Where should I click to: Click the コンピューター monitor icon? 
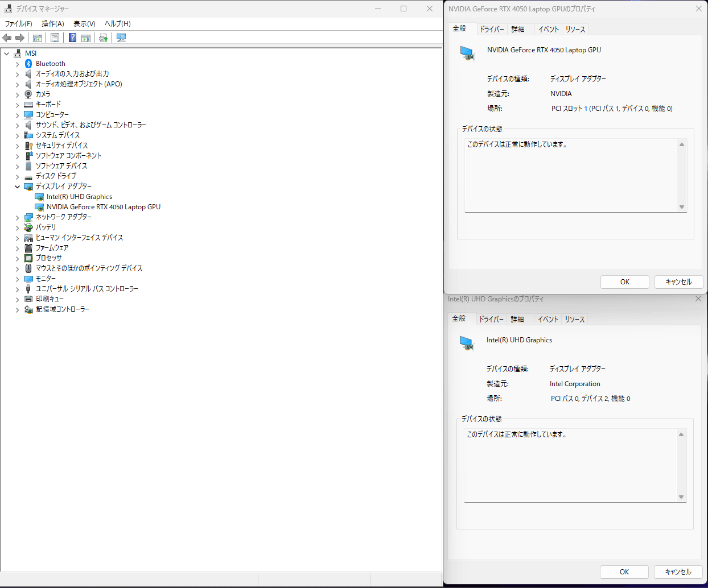coord(28,115)
